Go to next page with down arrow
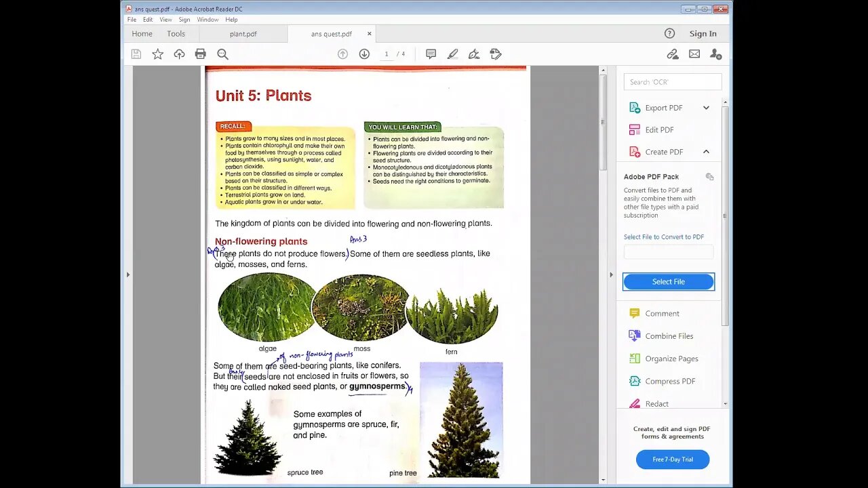This screenshot has height=488, width=868. 364,54
